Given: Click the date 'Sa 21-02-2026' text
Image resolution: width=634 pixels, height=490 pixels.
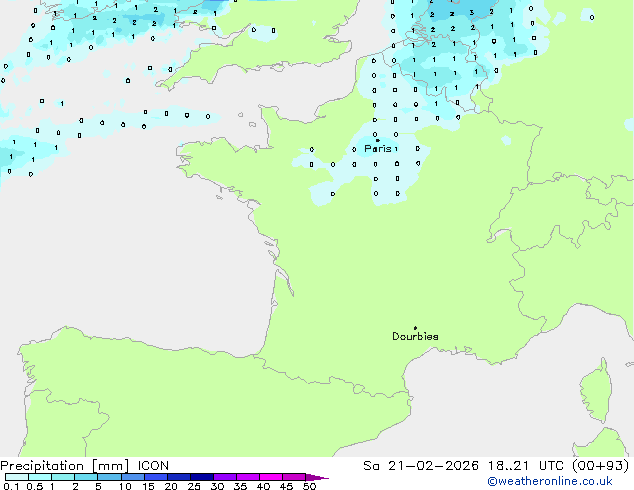Looking at the screenshot, I should tap(421, 466).
